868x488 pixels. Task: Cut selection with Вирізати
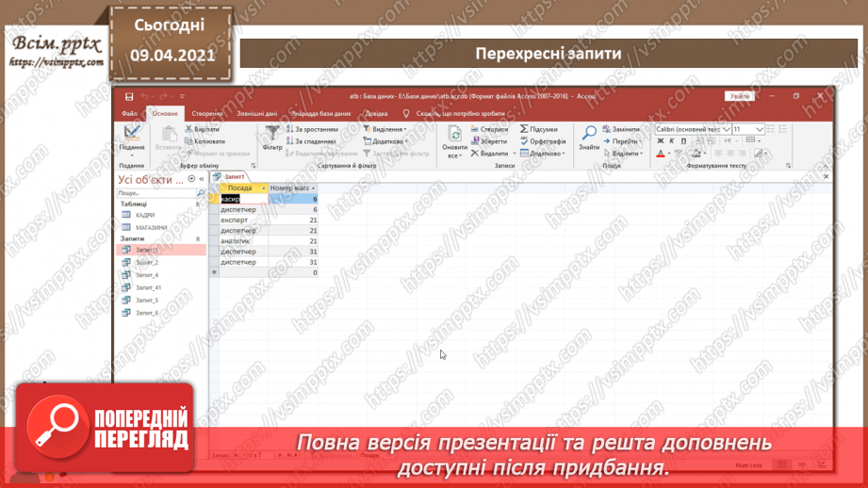click(203, 129)
